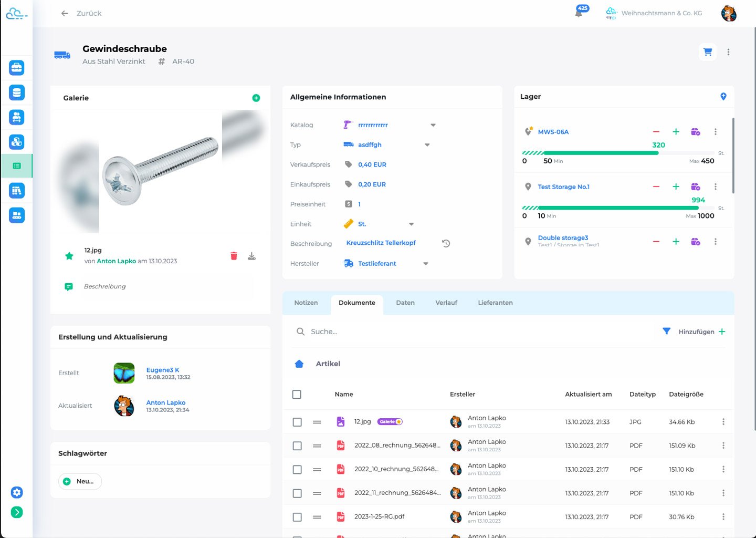Open the shopping cart button
This screenshot has height=538, width=756.
coord(708,52)
